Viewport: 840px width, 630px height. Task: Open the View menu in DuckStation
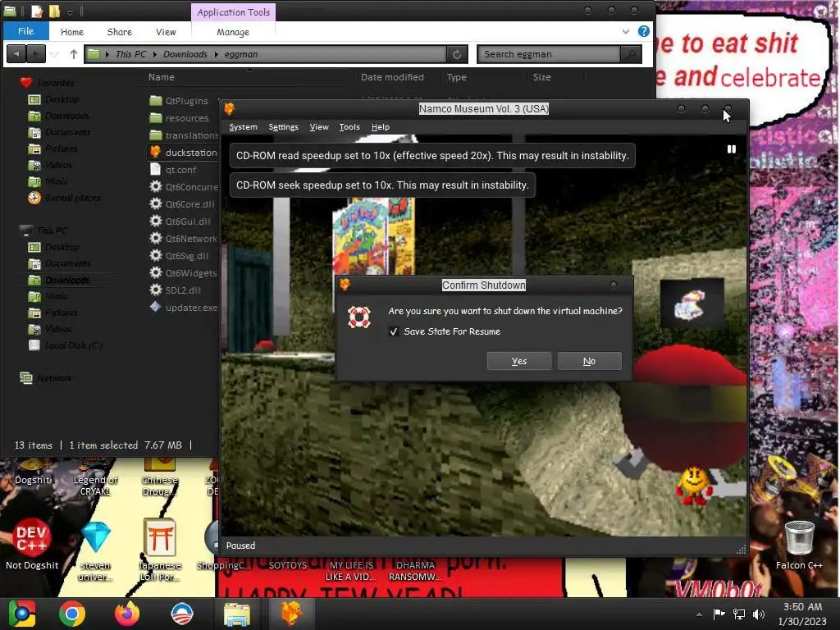(x=319, y=127)
